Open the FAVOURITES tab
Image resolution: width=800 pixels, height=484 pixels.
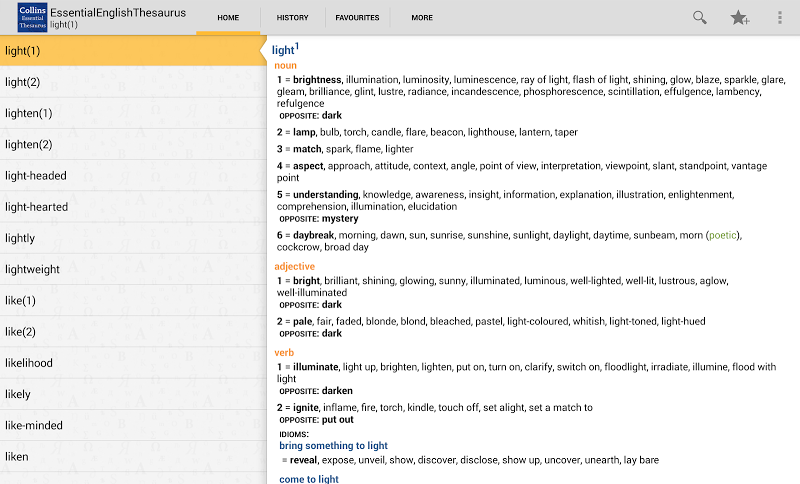point(357,17)
